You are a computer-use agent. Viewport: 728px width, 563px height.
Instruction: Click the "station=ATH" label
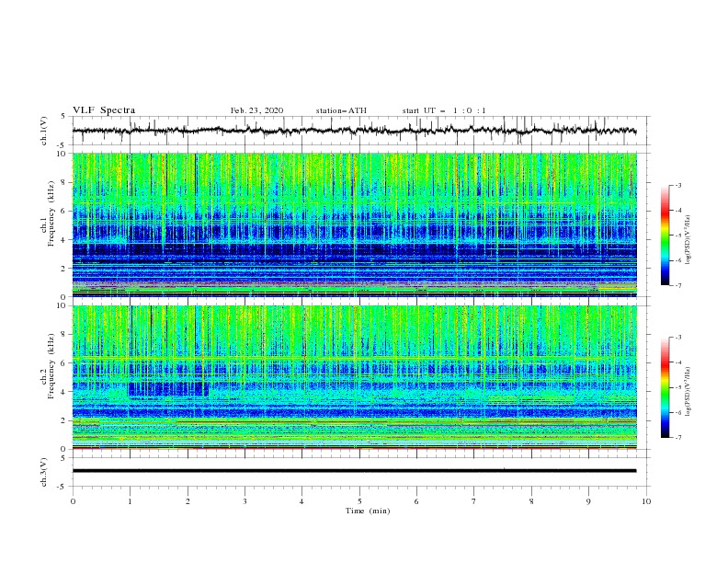point(341,110)
